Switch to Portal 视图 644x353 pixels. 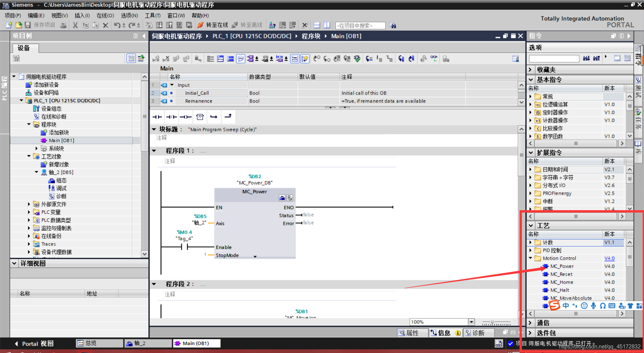[x=34, y=344]
